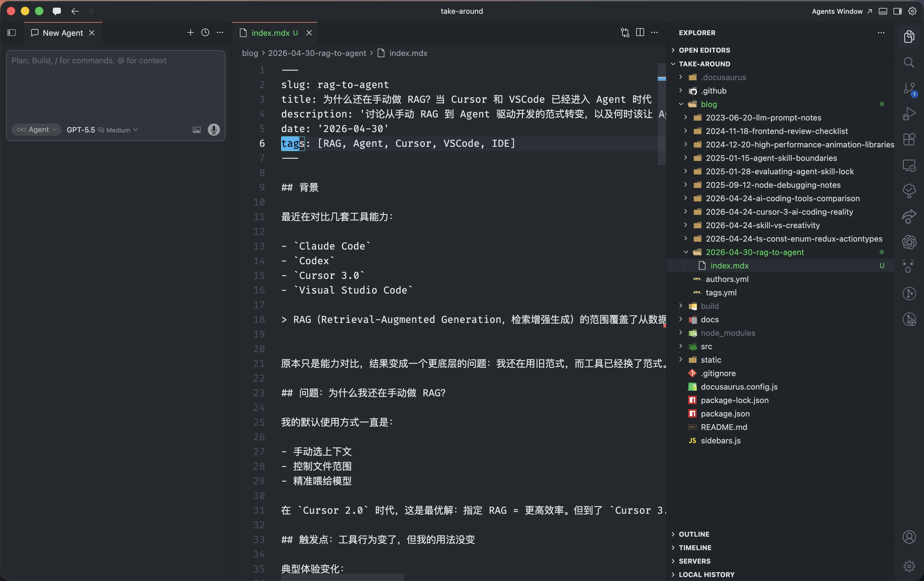Expand the 2023-06-20-llm-prompt-notes folder
The height and width of the screenshot is (581, 924).
click(x=781, y=117)
